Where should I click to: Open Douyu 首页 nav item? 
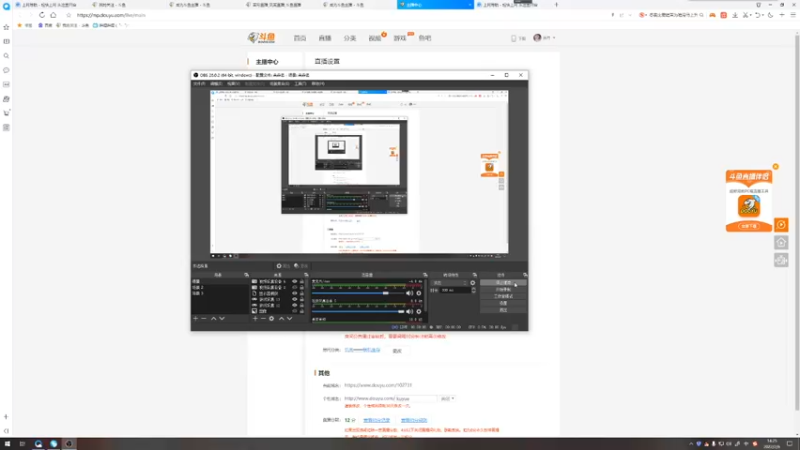point(300,38)
